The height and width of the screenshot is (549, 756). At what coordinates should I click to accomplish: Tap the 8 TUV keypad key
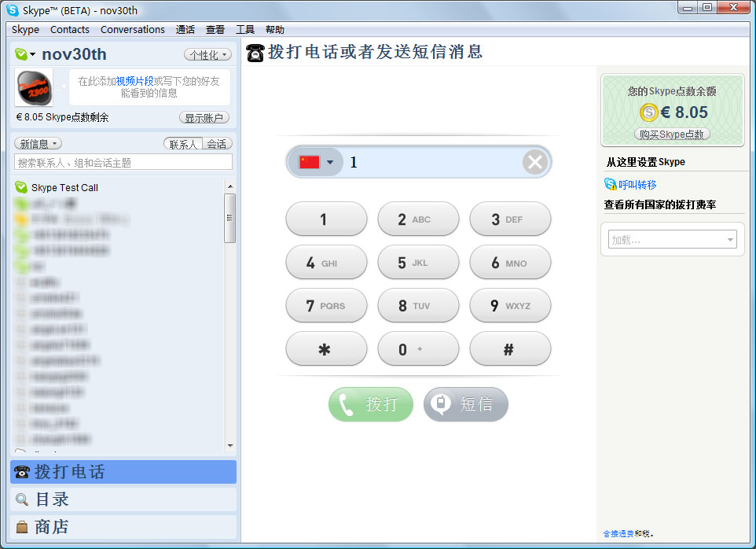[419, 305]
